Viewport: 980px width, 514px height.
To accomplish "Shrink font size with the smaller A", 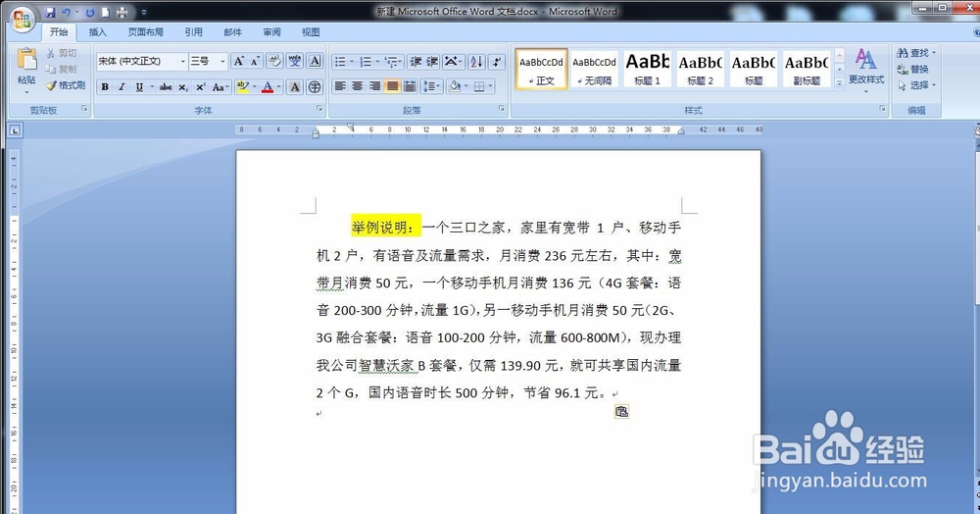I will tap(255, 61).
